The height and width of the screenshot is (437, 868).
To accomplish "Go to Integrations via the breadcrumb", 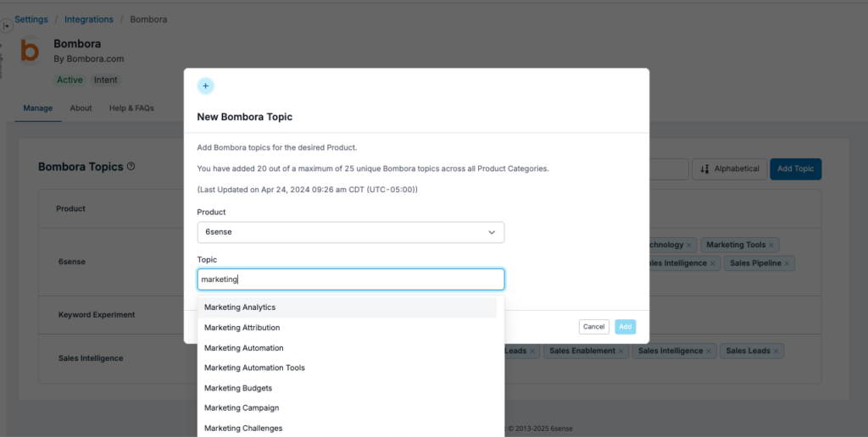I will click(x=89, y=19).
